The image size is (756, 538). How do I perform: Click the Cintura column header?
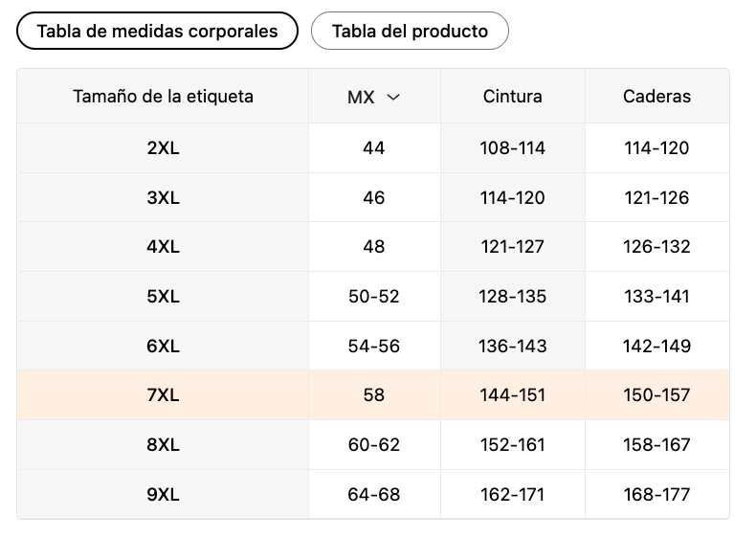click(512, 97)
